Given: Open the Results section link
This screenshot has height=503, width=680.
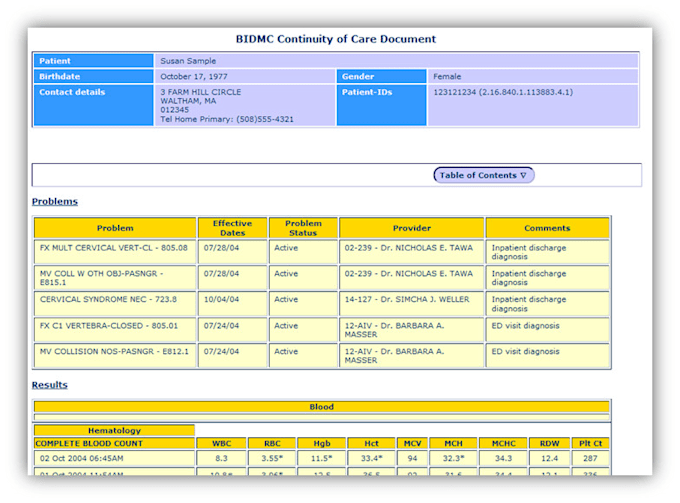Looking at the screenshot, I should 49,385.
